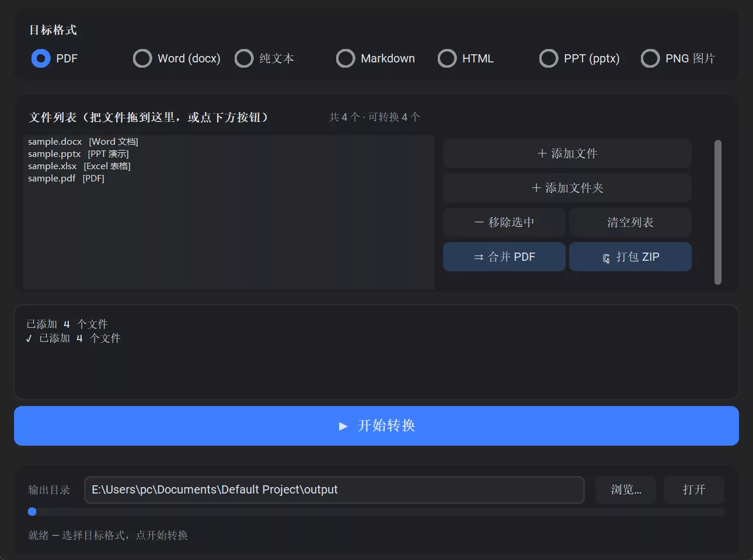Click the 共 4 个 · 可转换 4 个 count text
Viewport: 753px width, 560px height.
pyautogui.click(x=375, y=117)
